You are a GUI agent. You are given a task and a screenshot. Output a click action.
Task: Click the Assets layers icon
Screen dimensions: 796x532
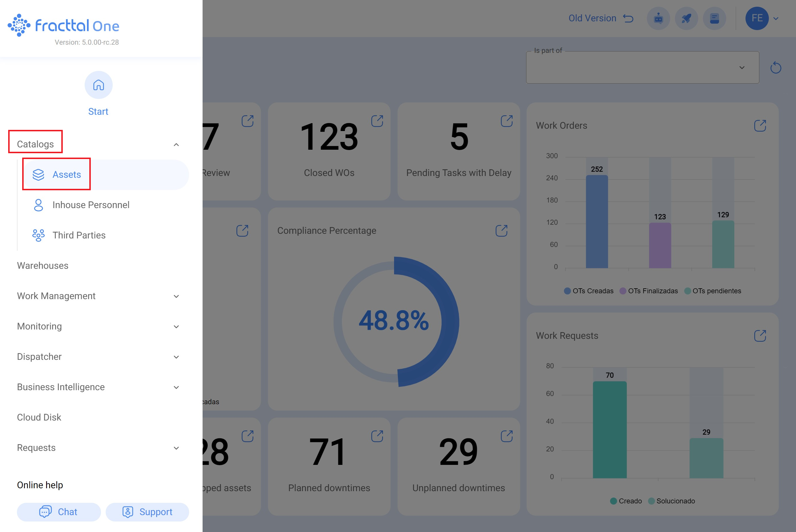tap(38, 175)
